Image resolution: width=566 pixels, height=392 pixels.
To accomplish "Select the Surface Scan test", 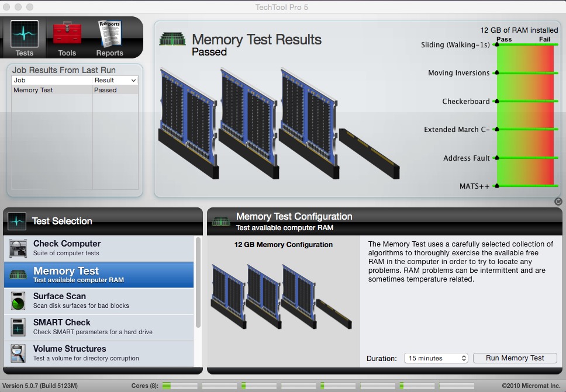I will pyautogui.click(x=99, y=301).
